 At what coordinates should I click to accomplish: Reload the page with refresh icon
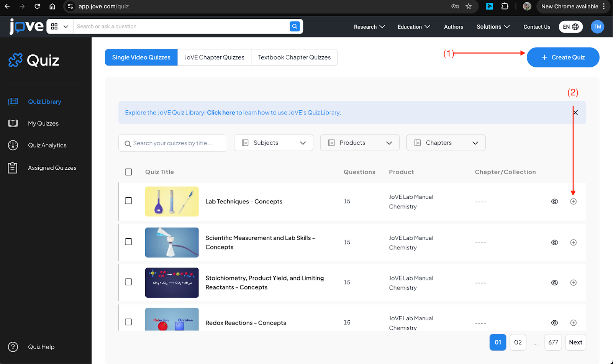[x=37, y=6]
